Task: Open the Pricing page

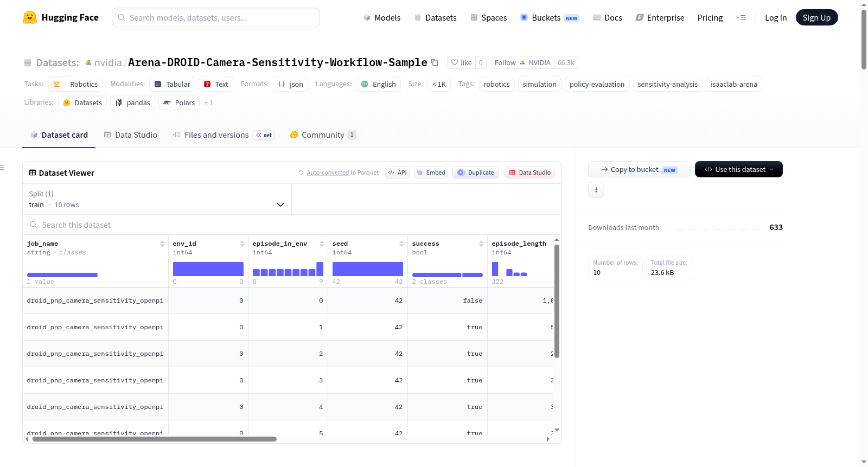Action: click(710, 17)
